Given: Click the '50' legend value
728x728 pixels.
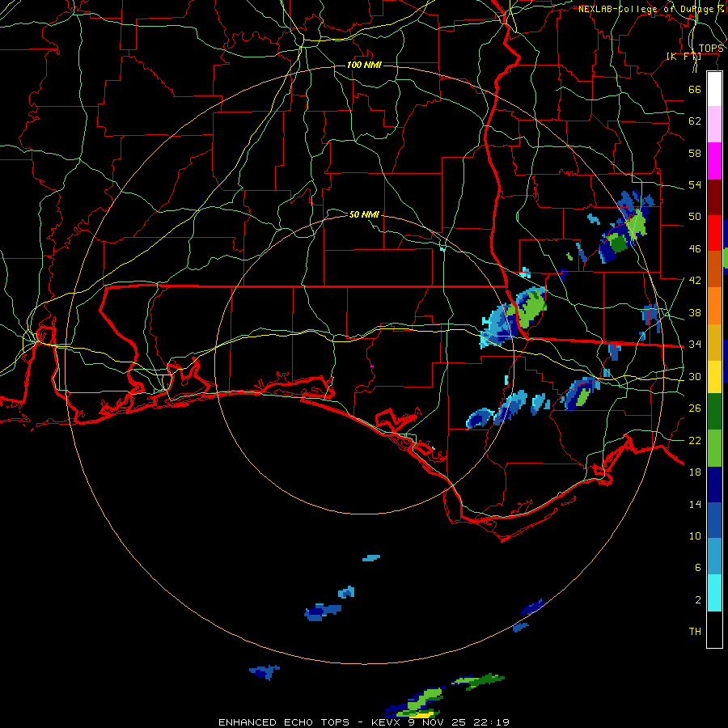Looking at the screenshot, I should [695, 217].
